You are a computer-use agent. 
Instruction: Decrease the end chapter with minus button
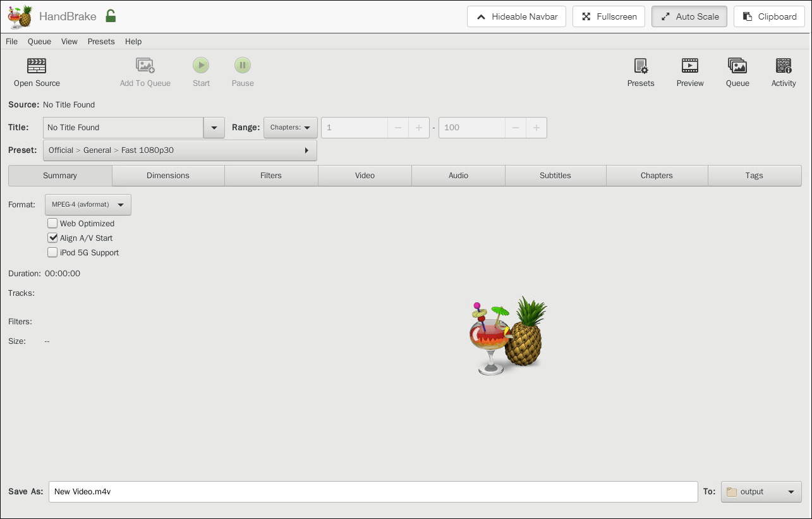point(516,128)
